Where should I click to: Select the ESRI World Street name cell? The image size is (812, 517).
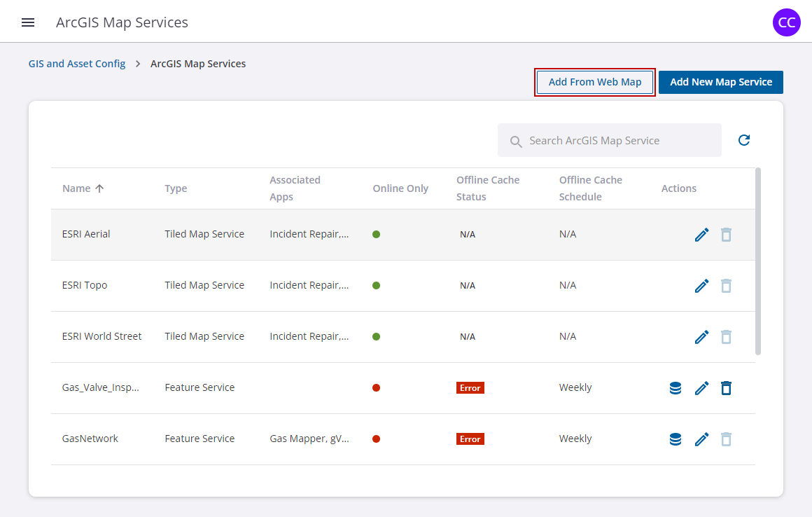tap(101, 336)
